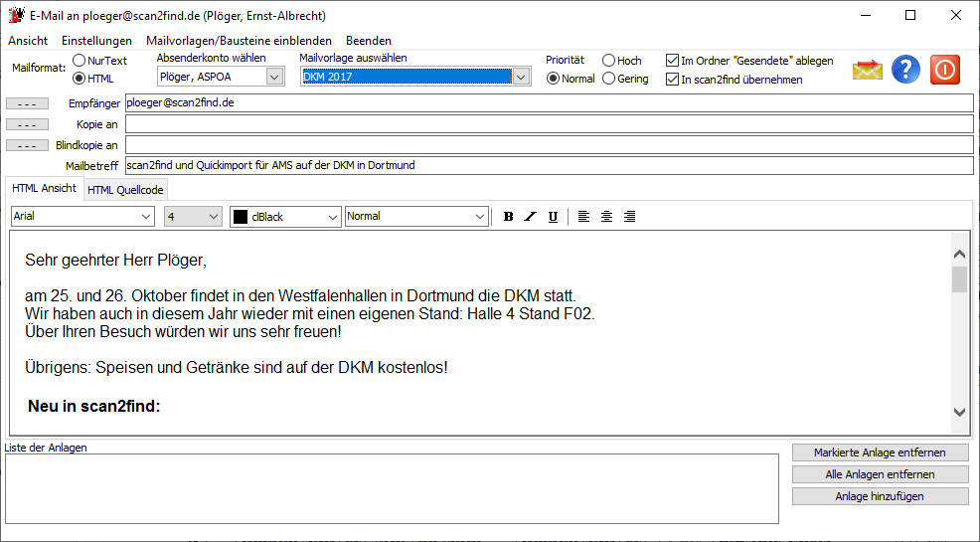This screenshot has height=542, width=980.
Task: Click the Empfänger input field
Action: pos(550,103)
